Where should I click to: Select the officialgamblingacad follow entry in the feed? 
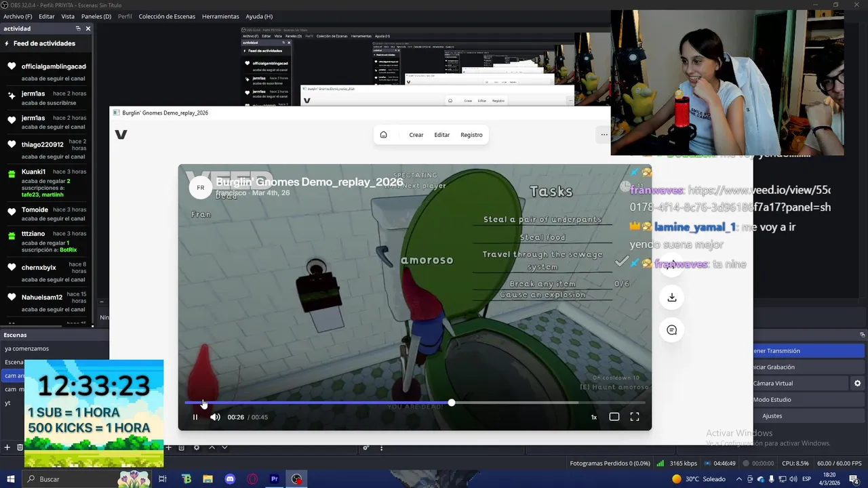[x=46, y=72]
